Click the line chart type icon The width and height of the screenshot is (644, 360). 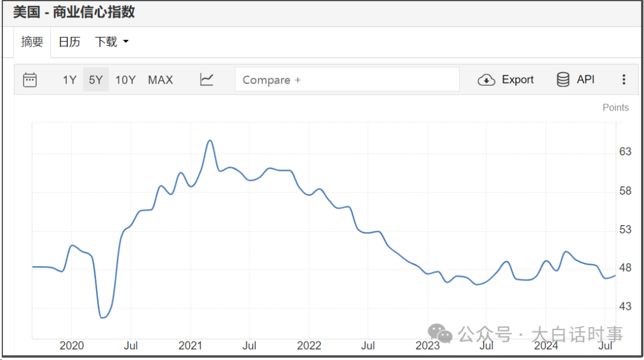(x=207, y=79)
